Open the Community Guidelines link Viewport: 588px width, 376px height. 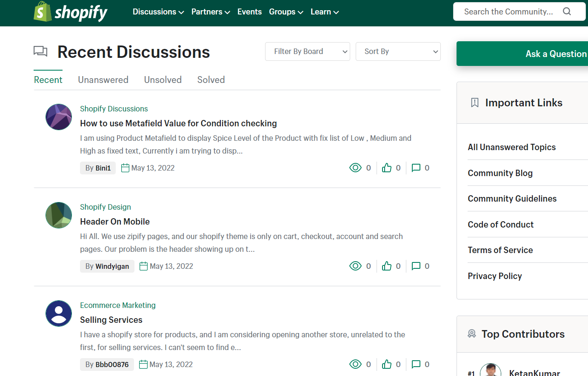tap(512, 199)
